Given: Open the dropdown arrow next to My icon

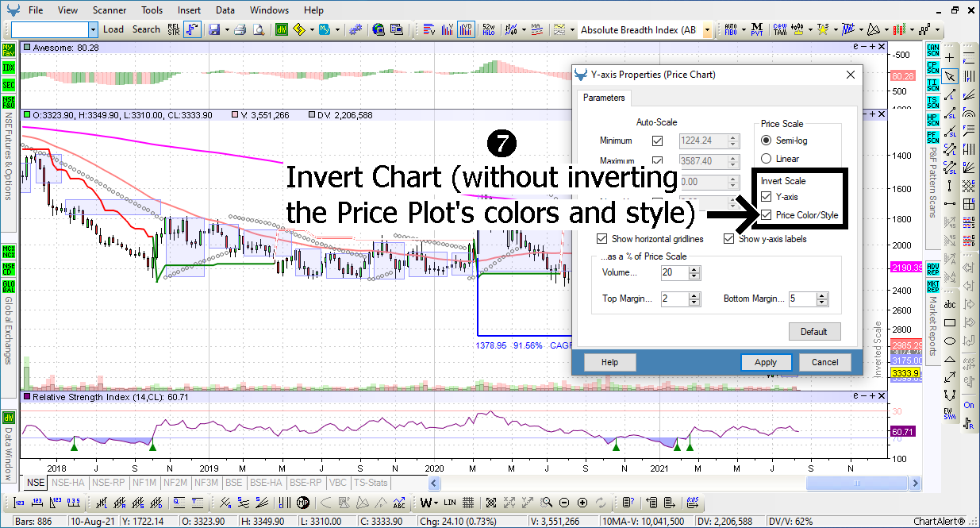Looking at the screenshot, I should [336, 29].
